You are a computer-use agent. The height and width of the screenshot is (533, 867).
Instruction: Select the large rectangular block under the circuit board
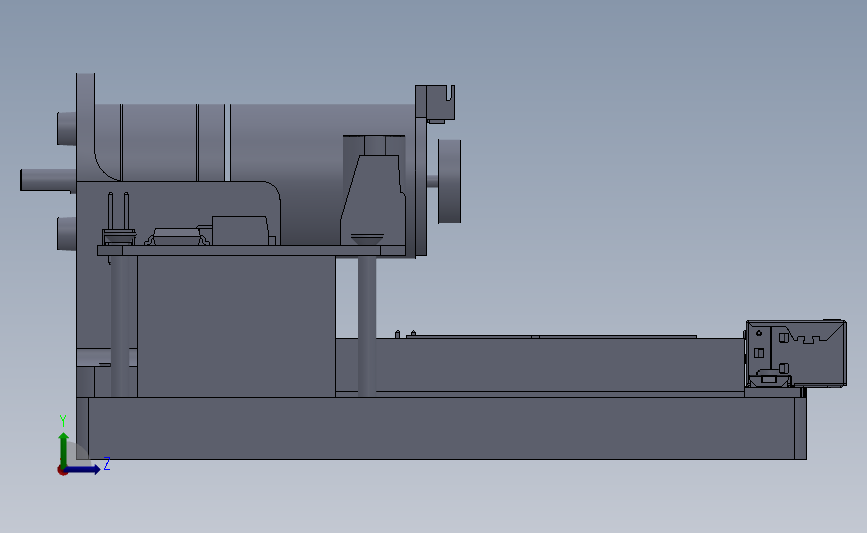236,326
